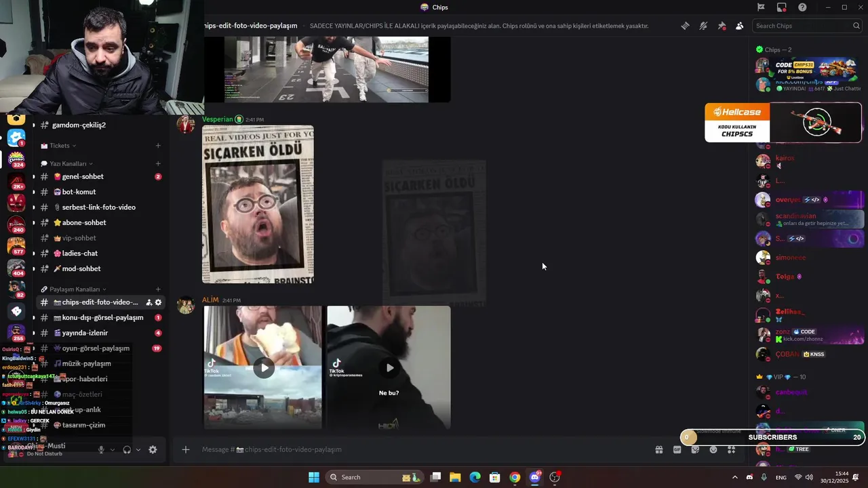Image resolution: width=868 pixels, height=488 pixels.
Task: Collapse the Paylaşım Kanalları category
Action: pyautogui.click(x=73, y=289)
